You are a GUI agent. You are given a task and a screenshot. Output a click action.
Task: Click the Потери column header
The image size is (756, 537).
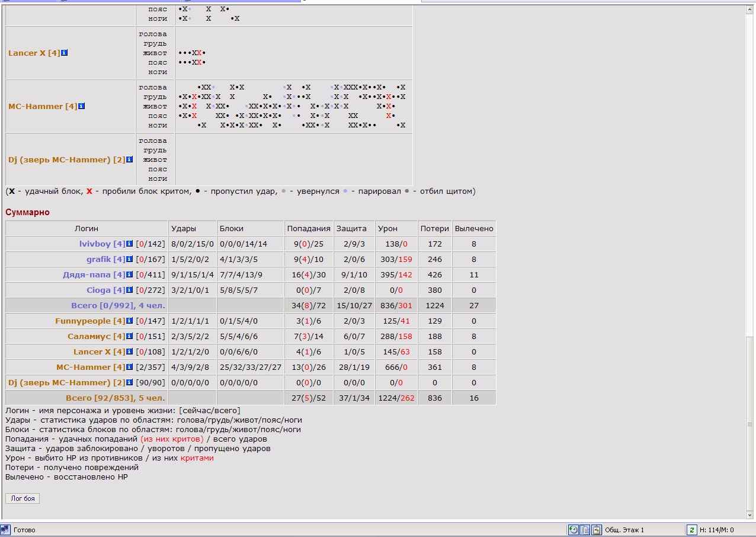click(435, 228)
